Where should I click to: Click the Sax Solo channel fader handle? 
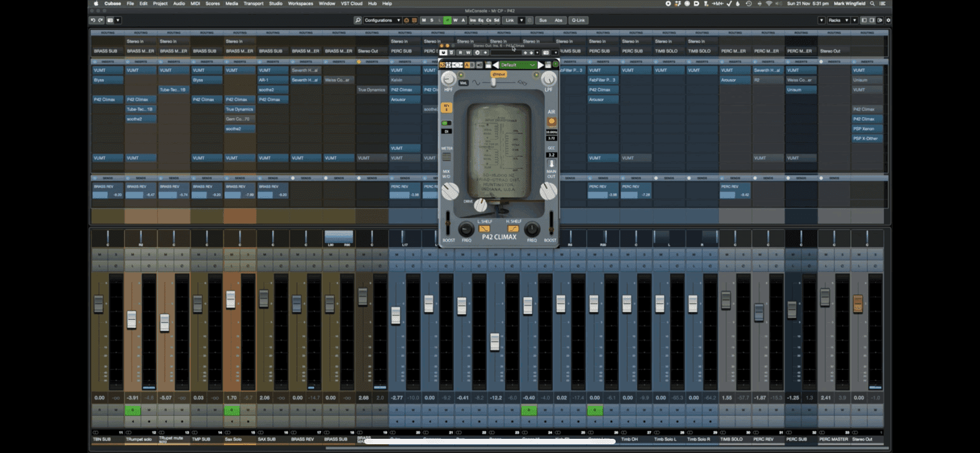pyautogui.click(x=231, y=299)
